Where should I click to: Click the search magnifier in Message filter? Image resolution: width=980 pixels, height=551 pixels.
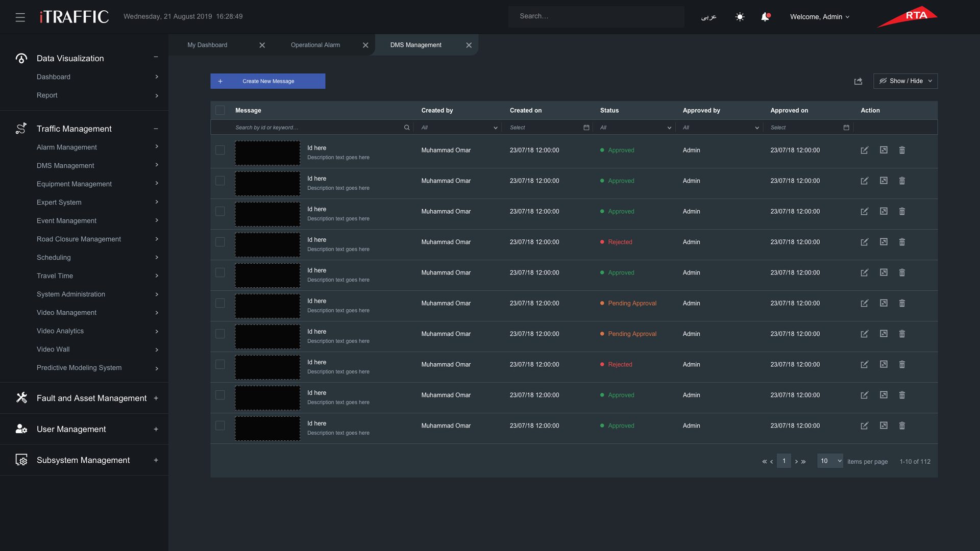407,128
